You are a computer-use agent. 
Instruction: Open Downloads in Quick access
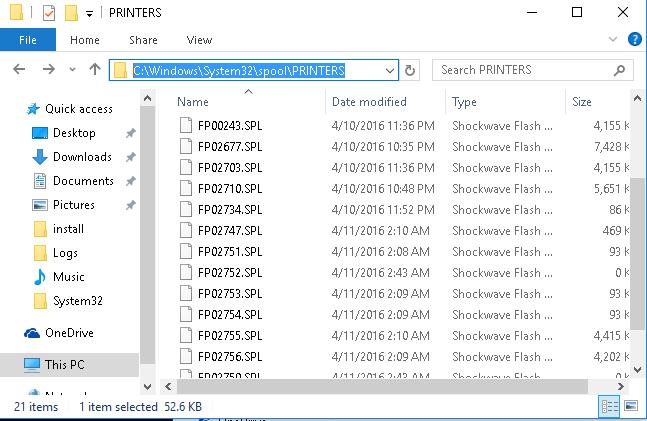[x=81, y=157]
